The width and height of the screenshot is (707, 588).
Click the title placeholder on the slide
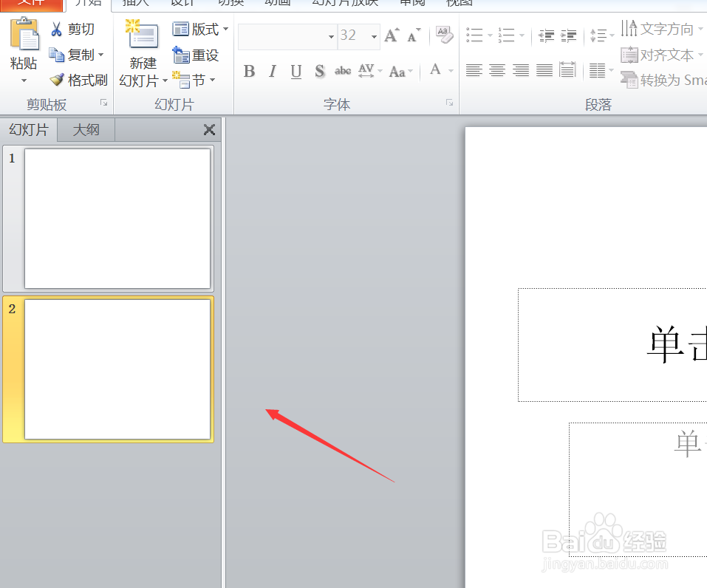(612, 345)
